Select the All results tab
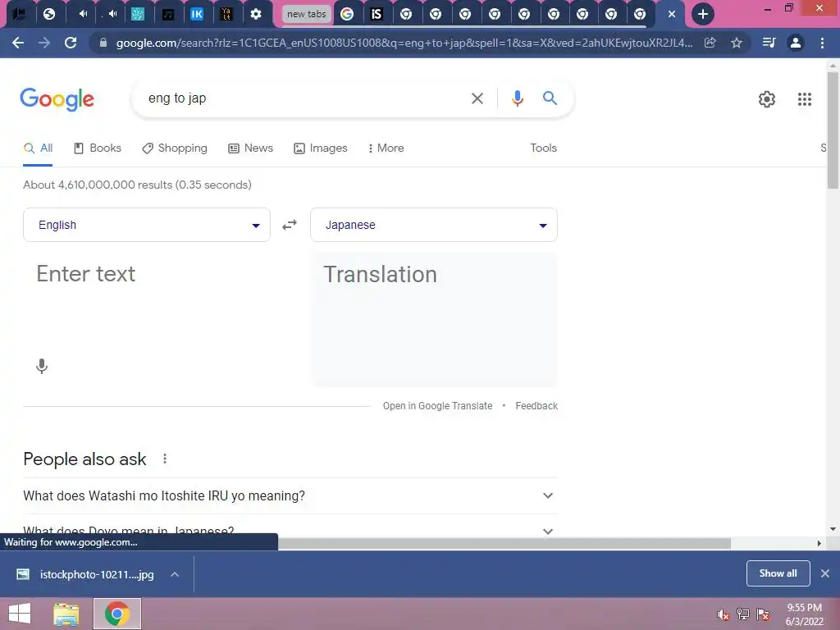 pyautogui.click(x=38, y=148)
